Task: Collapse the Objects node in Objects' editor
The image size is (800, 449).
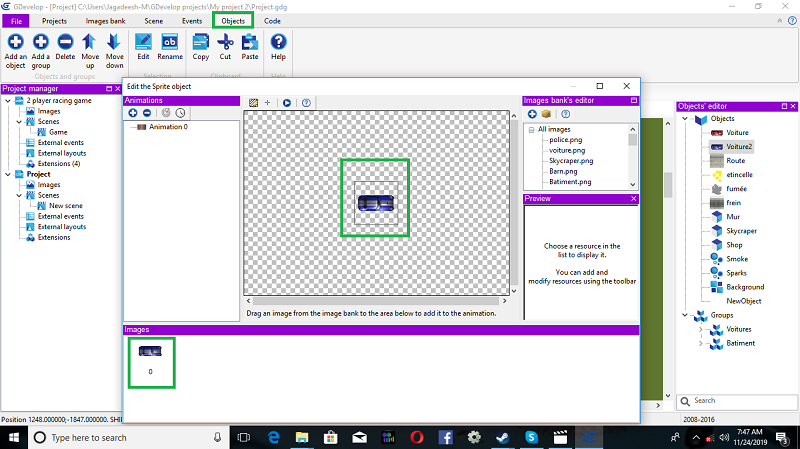Action: pos(685,118)
